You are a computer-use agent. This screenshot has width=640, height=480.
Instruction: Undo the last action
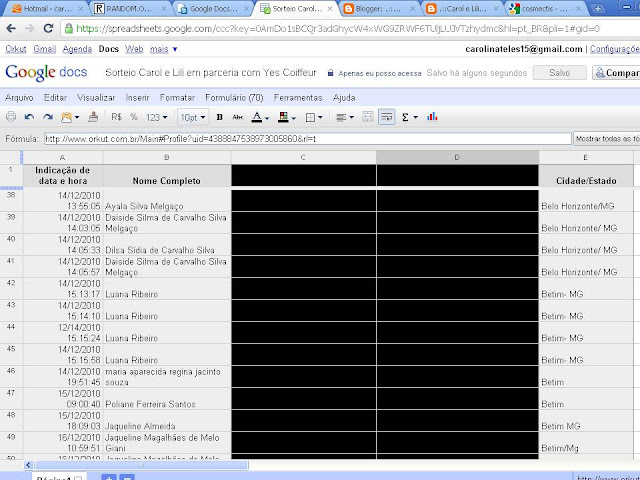[29, 117]
